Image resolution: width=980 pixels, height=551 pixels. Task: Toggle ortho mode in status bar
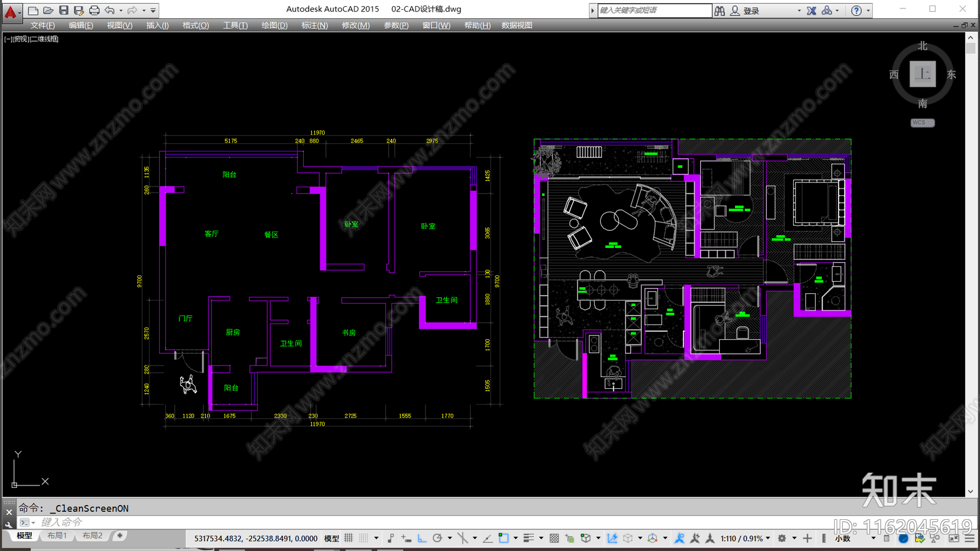tap(422, 538)
